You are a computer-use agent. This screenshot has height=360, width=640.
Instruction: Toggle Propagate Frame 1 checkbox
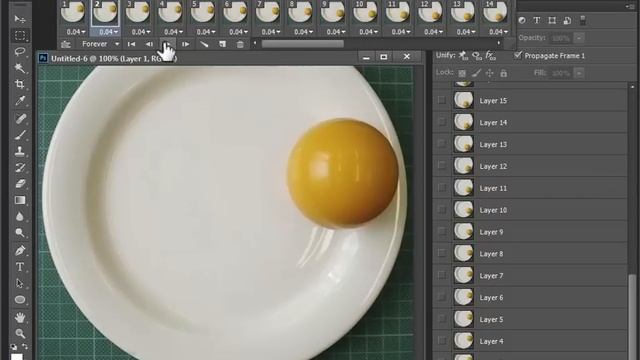coord(518,55)
